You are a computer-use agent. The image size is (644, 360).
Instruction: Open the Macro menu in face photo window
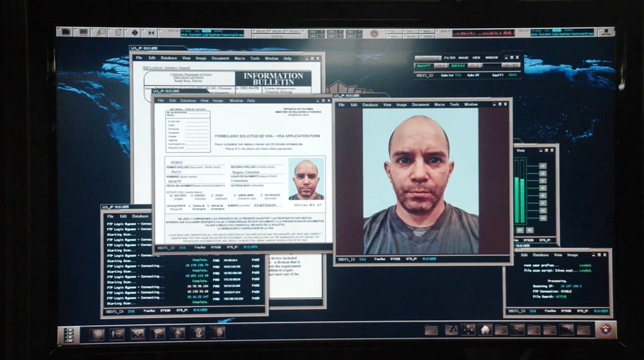click(x=439, y=105)
